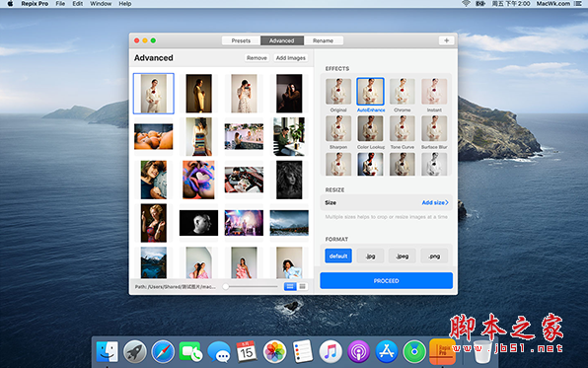This screenshot has width=588, height=368.
Task: Open Finder from the dock
Action: click(x=108, y=352)
